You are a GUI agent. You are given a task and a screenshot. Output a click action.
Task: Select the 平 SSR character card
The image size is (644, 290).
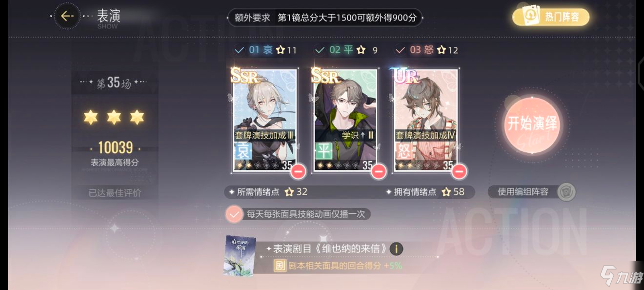pos(345,121)
